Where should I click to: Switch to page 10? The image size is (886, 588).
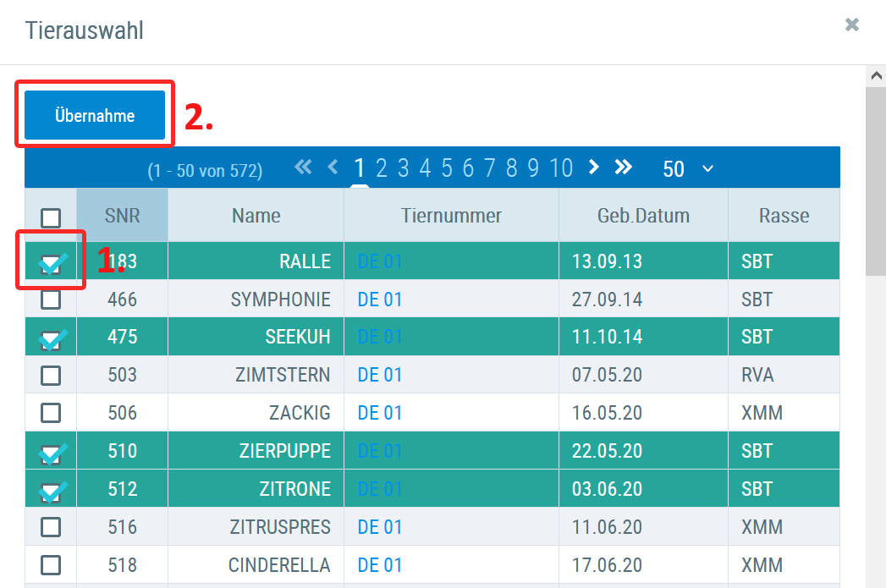tap(560, 168)
